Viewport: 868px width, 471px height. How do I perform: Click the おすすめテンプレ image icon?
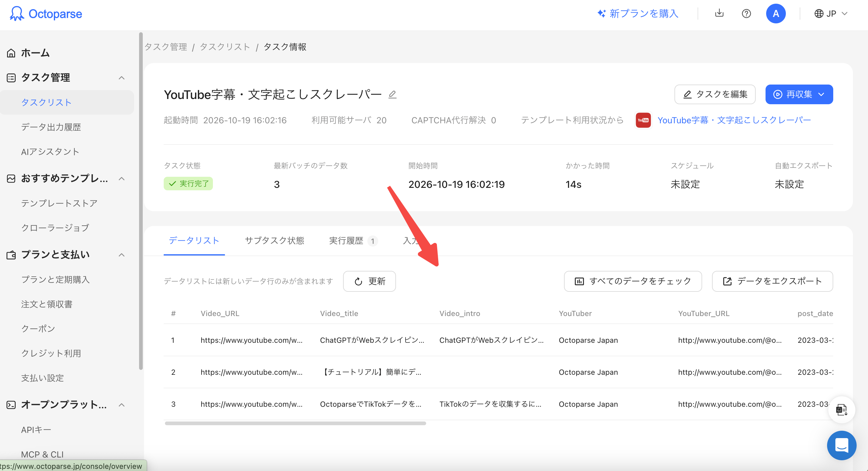pos(11,178)
